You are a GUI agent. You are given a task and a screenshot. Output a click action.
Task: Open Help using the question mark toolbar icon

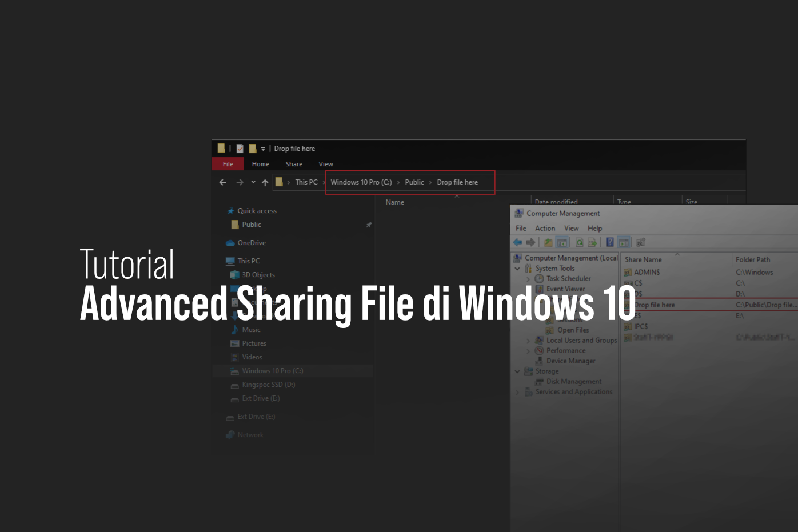pyautogui.click(x=609, y=242)
